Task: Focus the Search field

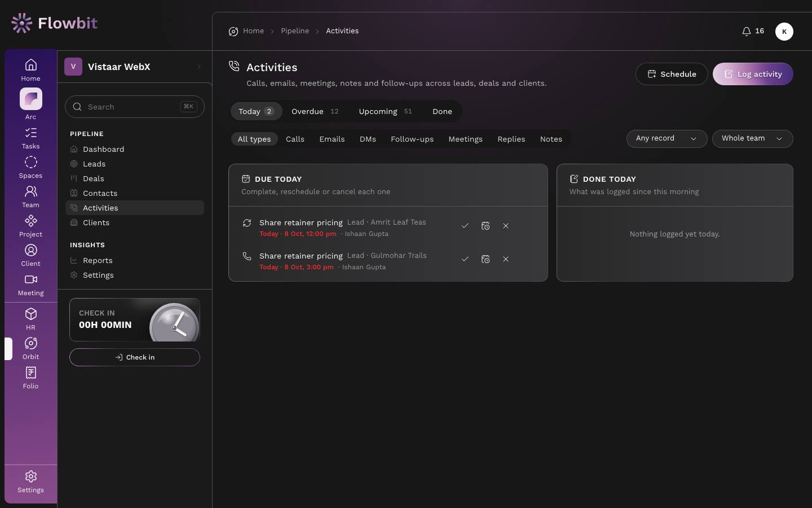Action: [x=135, y=107]
